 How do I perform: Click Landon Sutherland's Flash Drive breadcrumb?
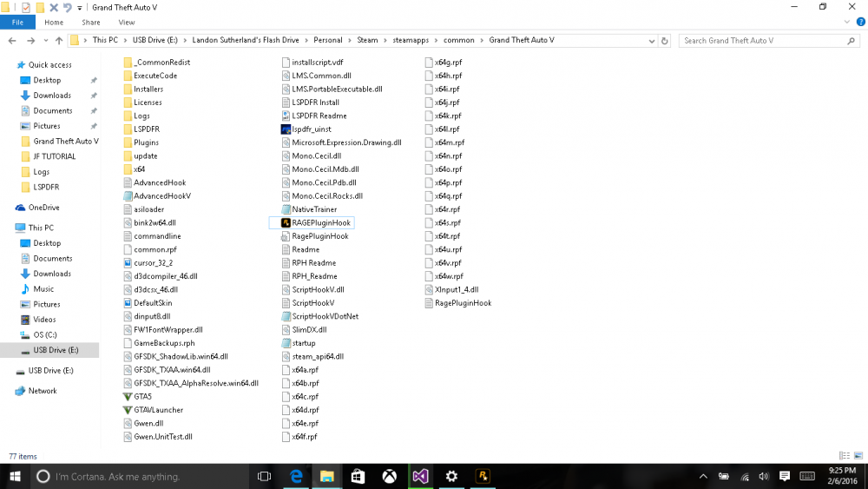(x=246, y=40)
